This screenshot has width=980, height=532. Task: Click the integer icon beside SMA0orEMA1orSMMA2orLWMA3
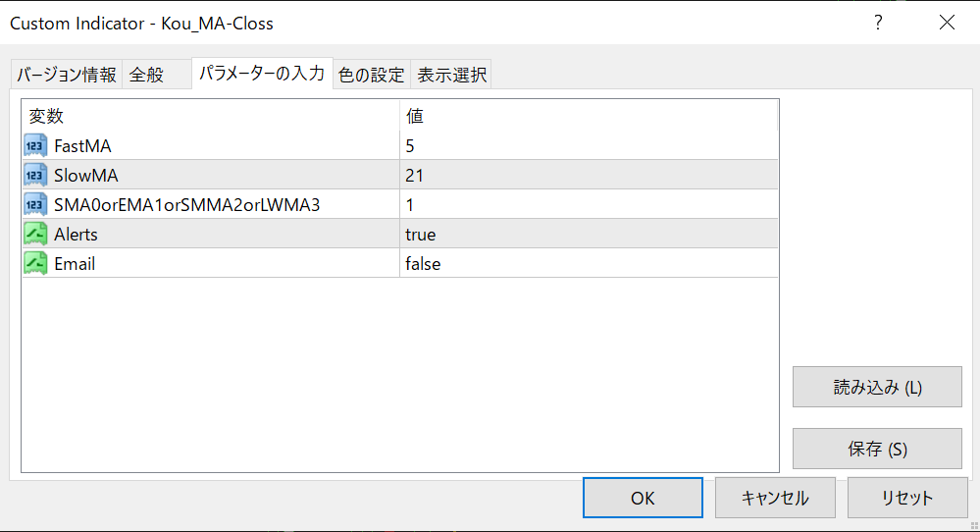pyautogui.click(x=35, y=204)
